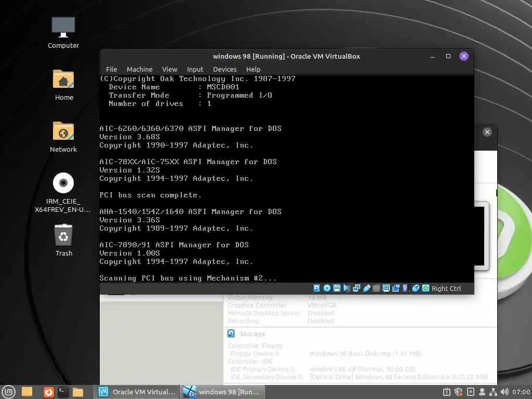532x399 pixels.
Task: Click the Remote Desktop Server Disabled value
Action: click(x=321, y=313)
